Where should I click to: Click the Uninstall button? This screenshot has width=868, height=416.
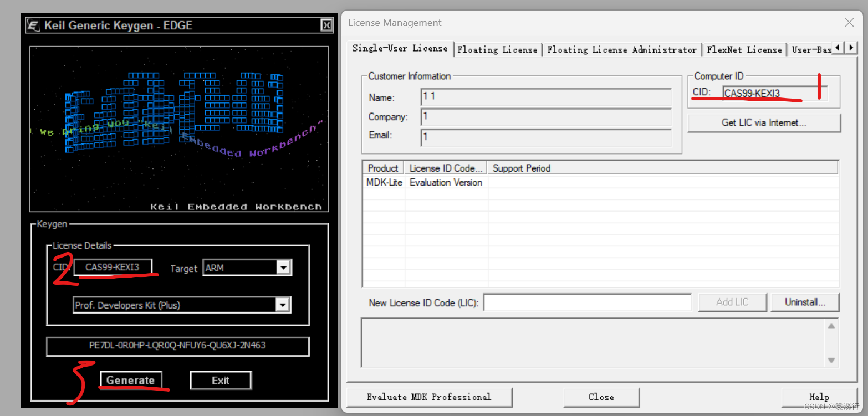click(805, 302)
